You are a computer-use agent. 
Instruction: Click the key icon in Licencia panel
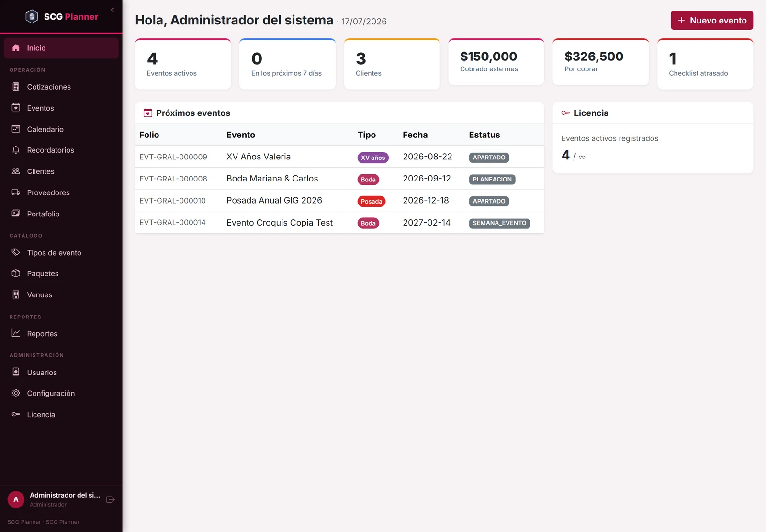[565, 113]
